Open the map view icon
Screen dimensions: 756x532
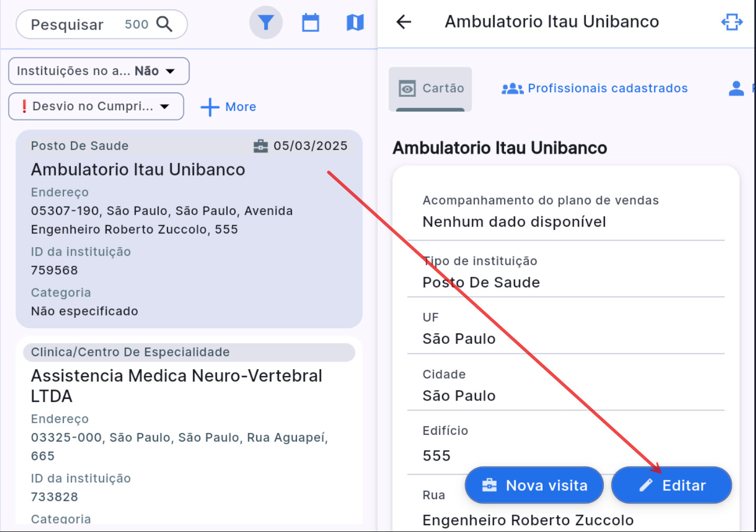click(x=355, y=23)
